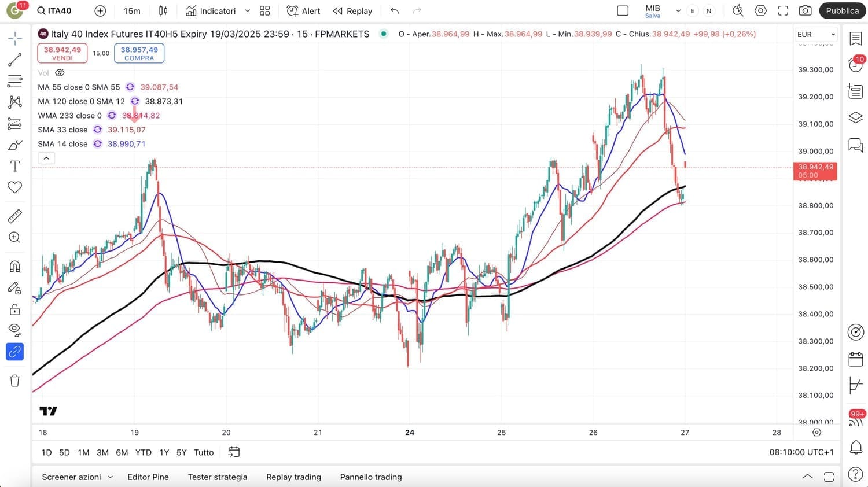Toggle lock all drawings tool
Image resolution: width=868 pixels, height=487 pixels.
[15, 309]
